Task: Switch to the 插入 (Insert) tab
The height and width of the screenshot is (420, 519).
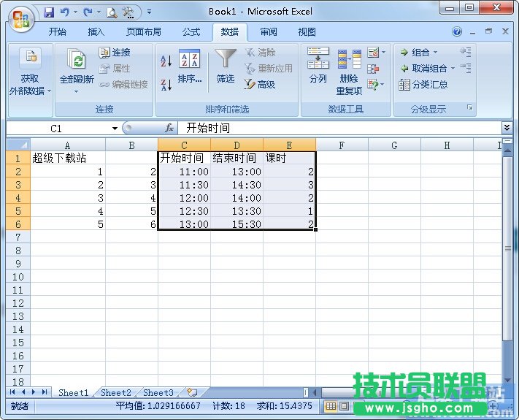Action: coord(96,32)
